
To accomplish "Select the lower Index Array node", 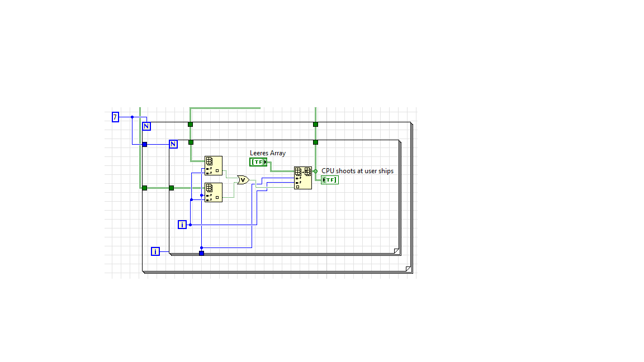I will tap(214, 193).
